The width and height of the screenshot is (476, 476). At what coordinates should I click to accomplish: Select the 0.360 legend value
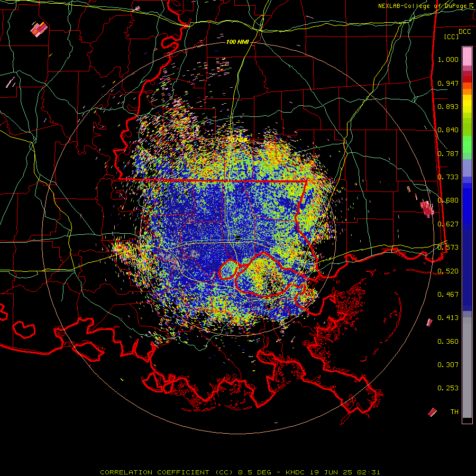(x=448, y=341)
